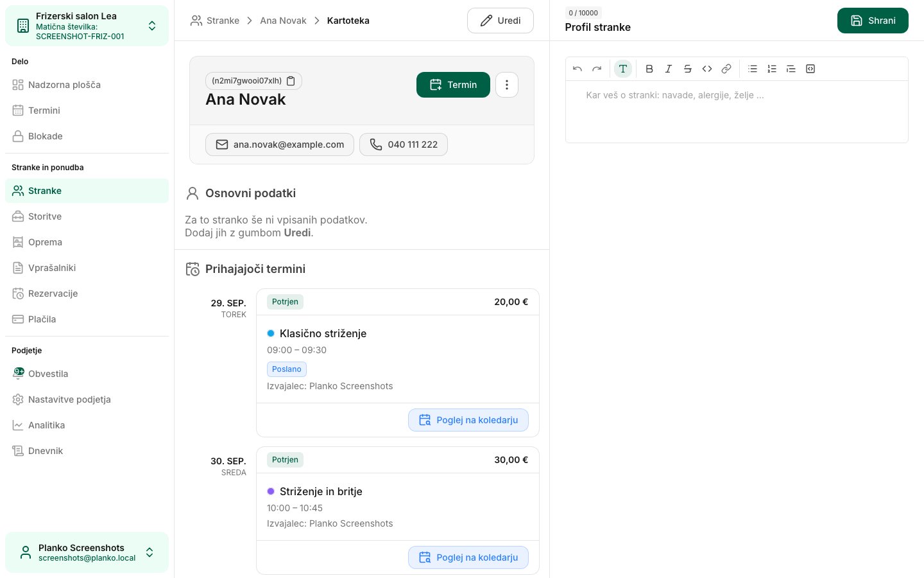Click into the Profil stranke text area

[737, 112]
